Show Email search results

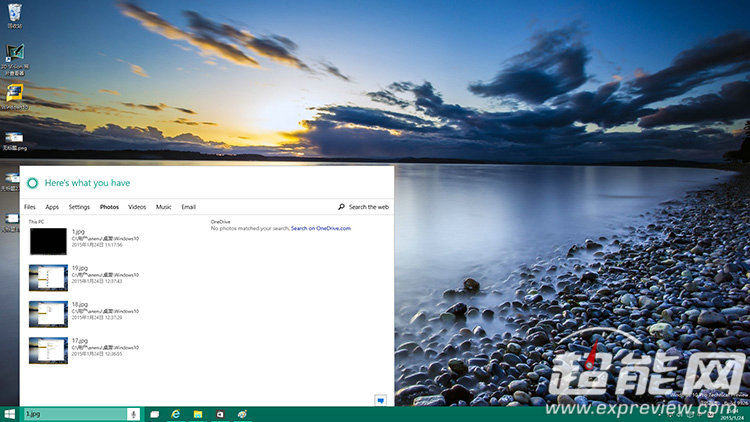pos(189,207)
